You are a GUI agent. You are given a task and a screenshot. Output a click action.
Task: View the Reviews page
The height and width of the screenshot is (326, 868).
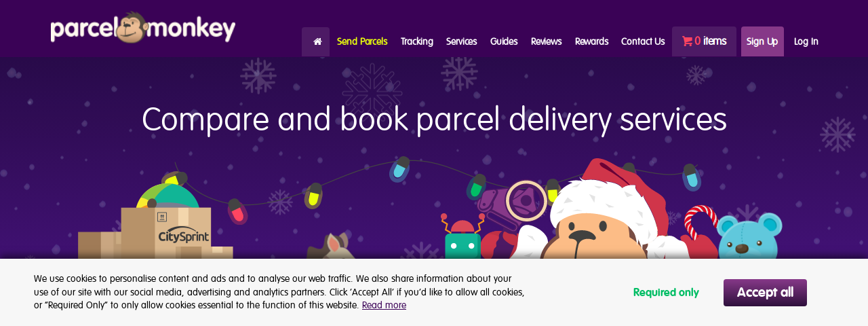coord(546,41)
